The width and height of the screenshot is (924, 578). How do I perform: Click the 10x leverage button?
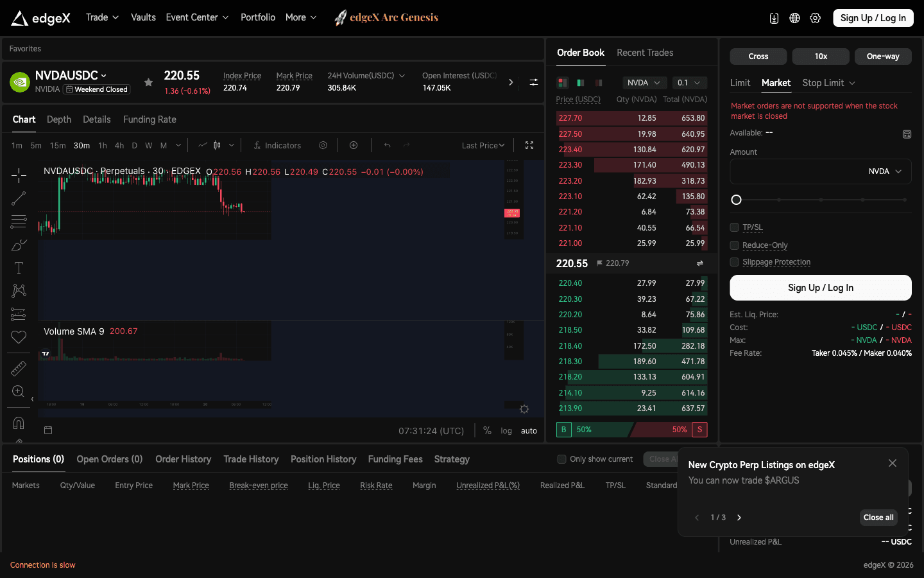point(821,57)
